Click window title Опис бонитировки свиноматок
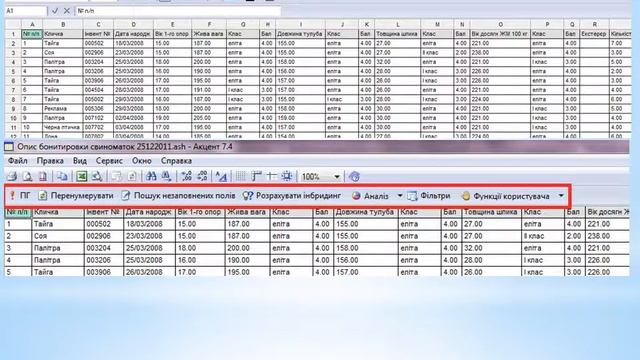 click(124, 147)
